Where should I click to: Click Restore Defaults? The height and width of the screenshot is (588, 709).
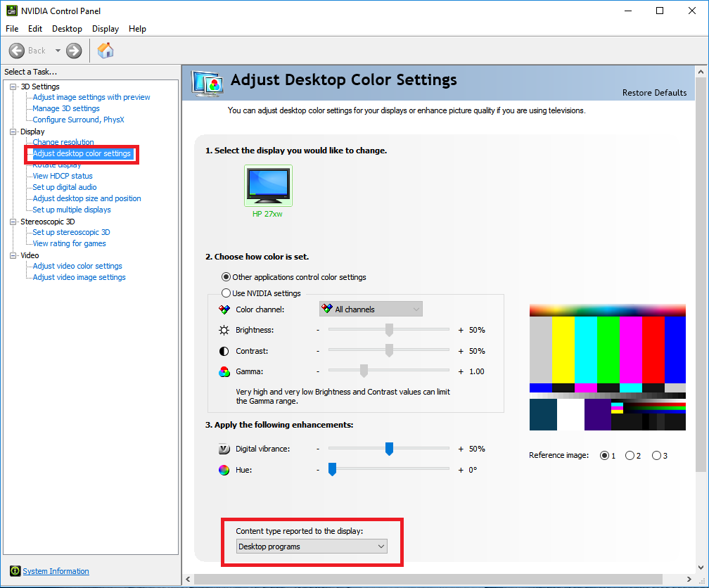654,93
